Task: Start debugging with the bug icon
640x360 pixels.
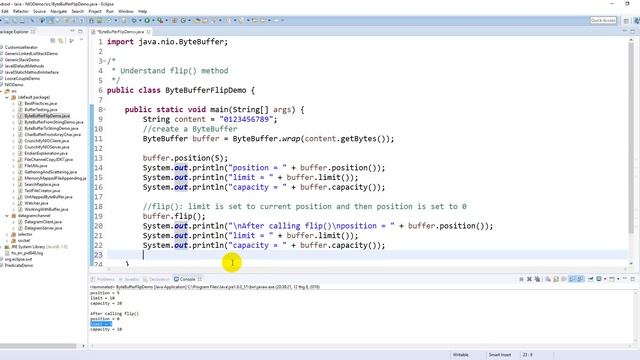Action: coord(134,20)
